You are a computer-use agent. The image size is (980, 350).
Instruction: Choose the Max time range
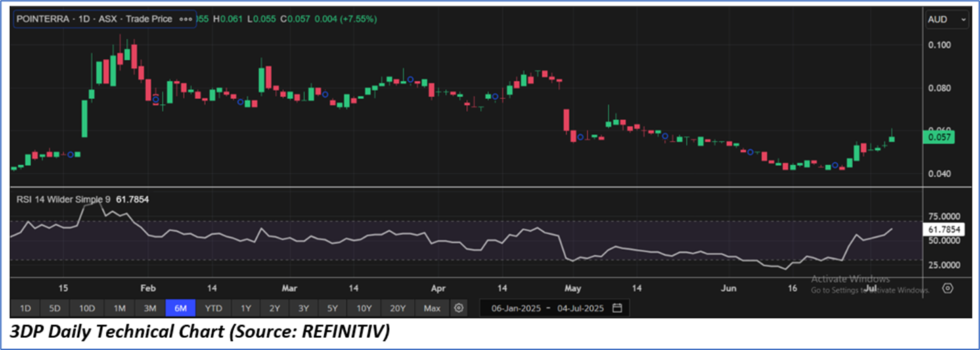(x=432, y=308)
